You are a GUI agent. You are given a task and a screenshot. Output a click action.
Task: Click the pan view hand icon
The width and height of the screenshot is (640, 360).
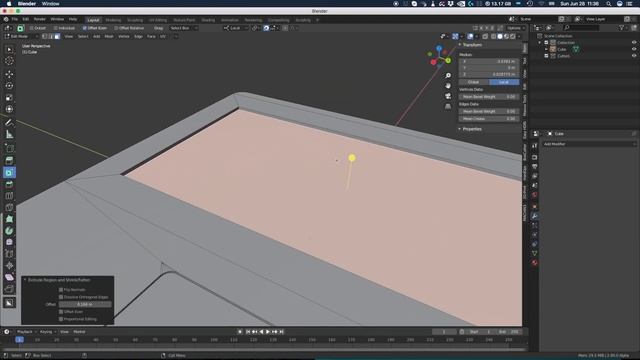click(448, 86)
